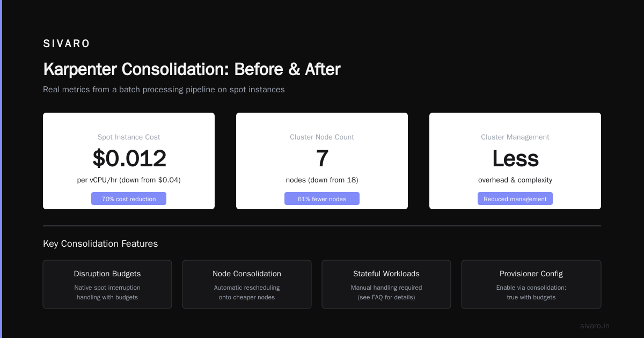Click the 'Less' headline value
Image resolution: width=644 pixels, height=338 pixels.
[515, 159]
